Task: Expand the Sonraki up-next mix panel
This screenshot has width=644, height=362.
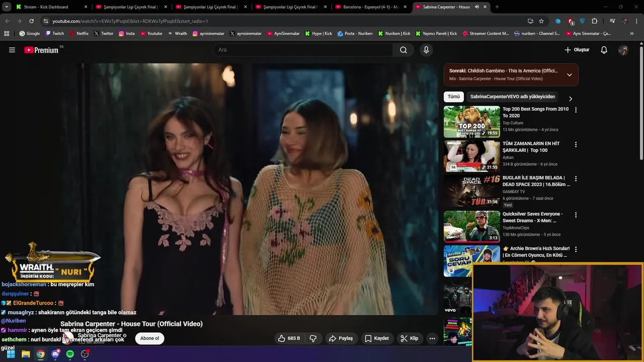Action: 569,75
